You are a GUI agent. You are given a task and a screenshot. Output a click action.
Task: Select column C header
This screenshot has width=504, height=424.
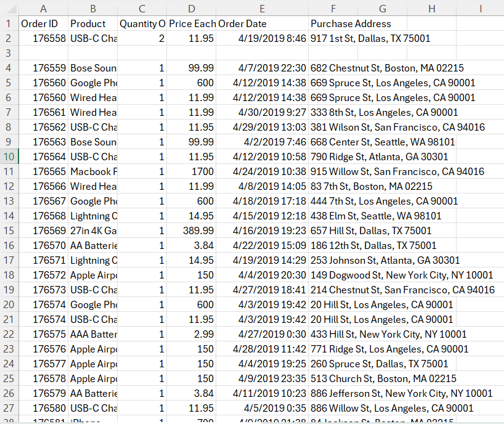(142, 9)
